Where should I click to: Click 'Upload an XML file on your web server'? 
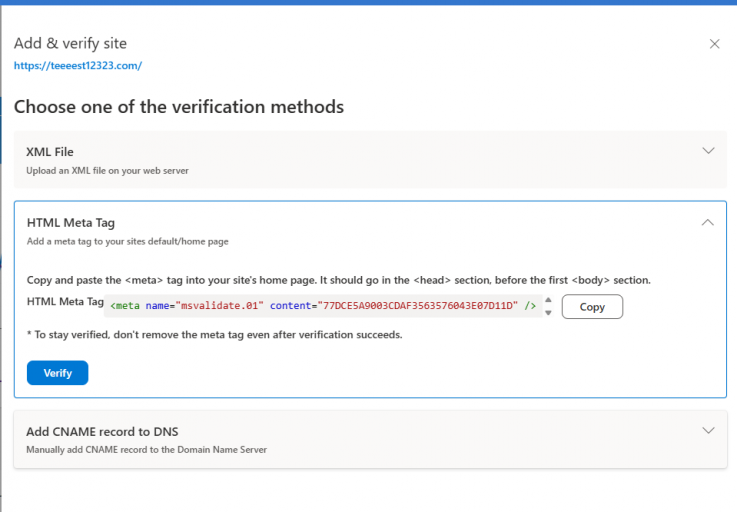107,171
